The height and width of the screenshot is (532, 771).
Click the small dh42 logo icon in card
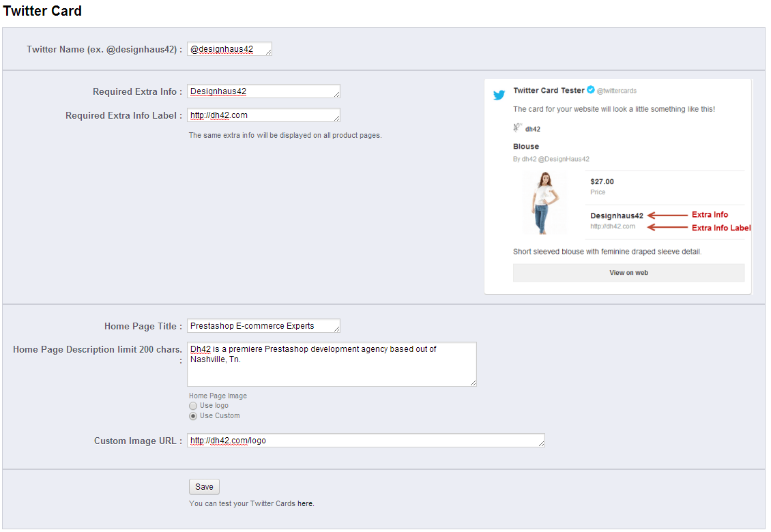coord(517,128)
